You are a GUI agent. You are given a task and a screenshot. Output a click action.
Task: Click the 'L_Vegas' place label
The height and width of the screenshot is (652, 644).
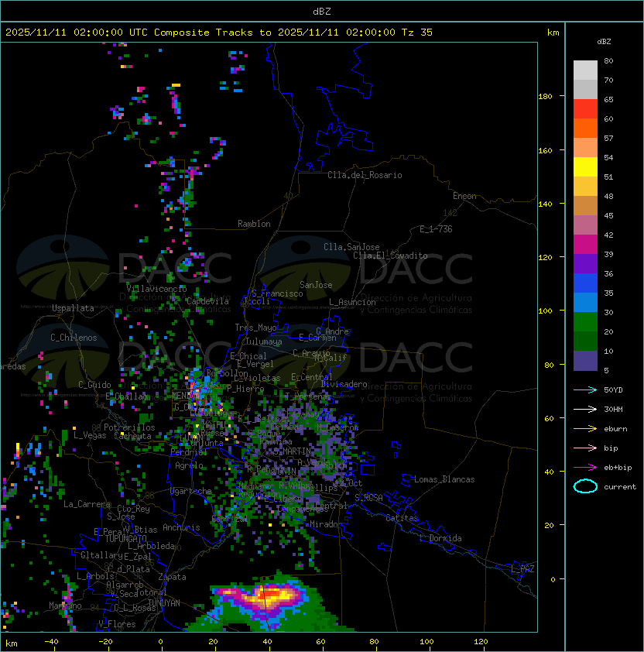90,435
